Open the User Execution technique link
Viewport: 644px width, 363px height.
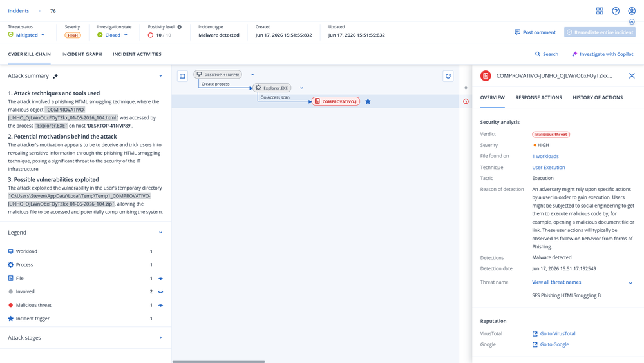tap(548, 168)
